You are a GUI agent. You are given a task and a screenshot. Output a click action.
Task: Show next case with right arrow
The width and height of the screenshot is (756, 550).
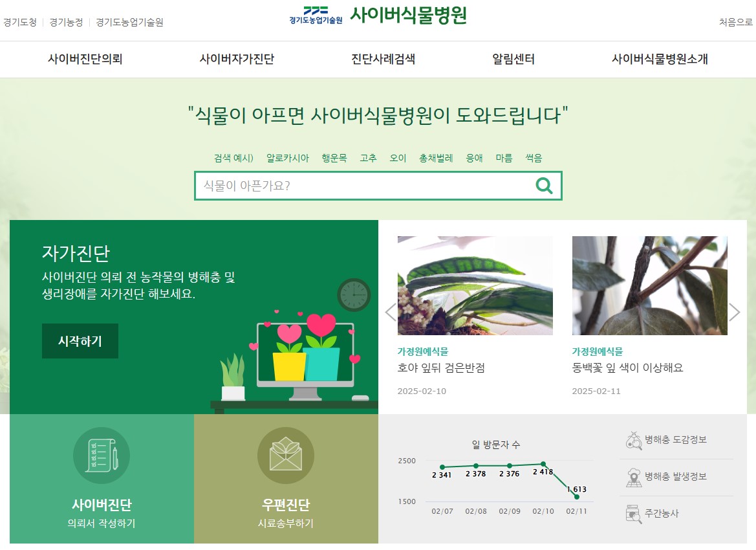coord(734,312)
